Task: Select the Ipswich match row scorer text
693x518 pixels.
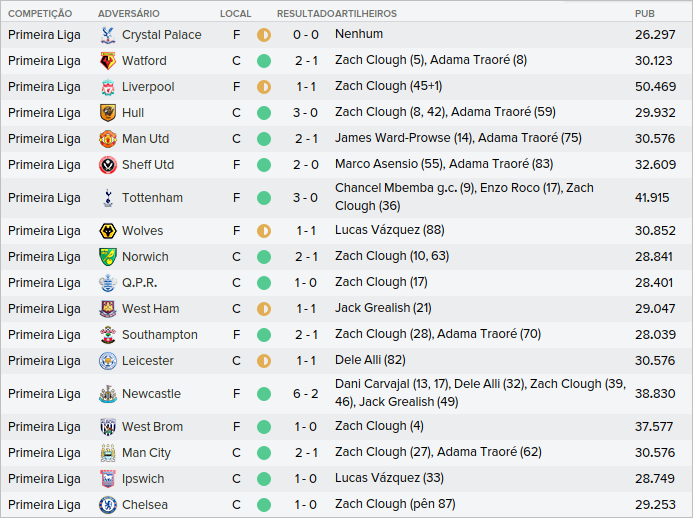Action: click(x=389, y=479)
